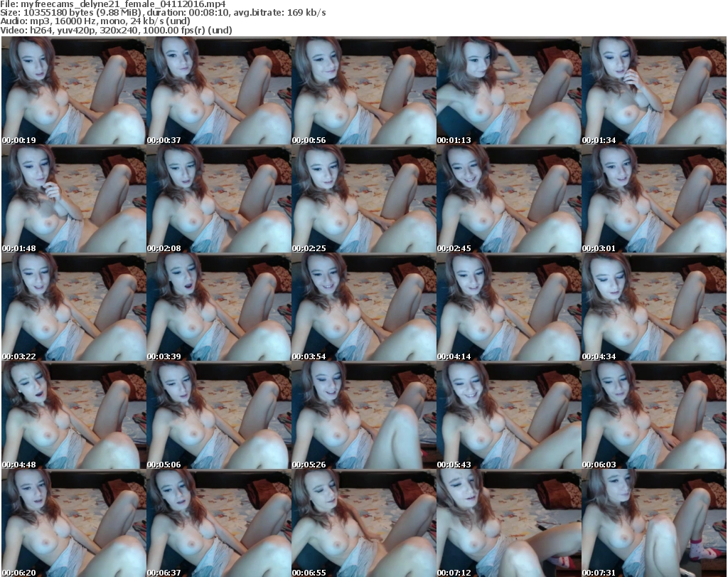The width and height of the screenshot is (728, 577).
Task: Select the thumbnail stamped 00:05:06
Action: click(x=219, y=415)
